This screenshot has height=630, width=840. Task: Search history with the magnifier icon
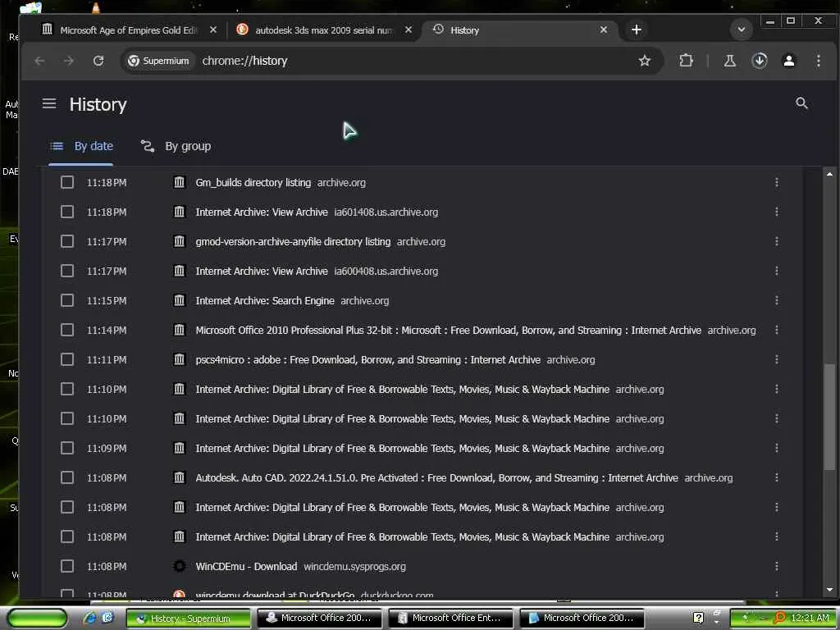coord(801,103)
